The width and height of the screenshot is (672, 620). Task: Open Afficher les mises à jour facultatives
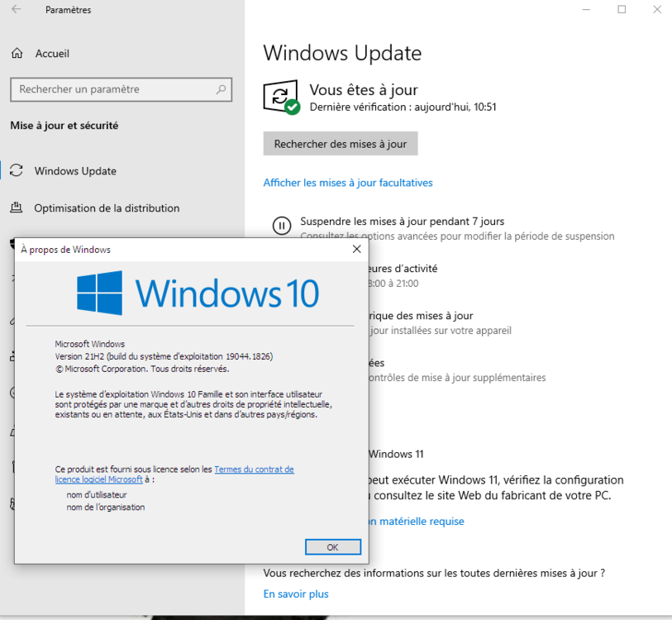348,183
